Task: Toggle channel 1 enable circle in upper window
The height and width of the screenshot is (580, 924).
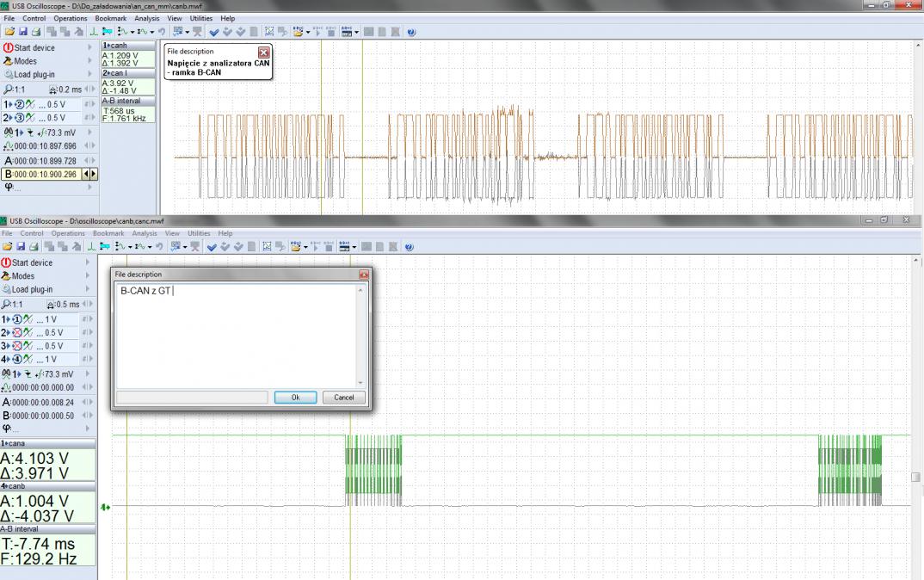Action: pyautogui.click(x=19, y=104)
